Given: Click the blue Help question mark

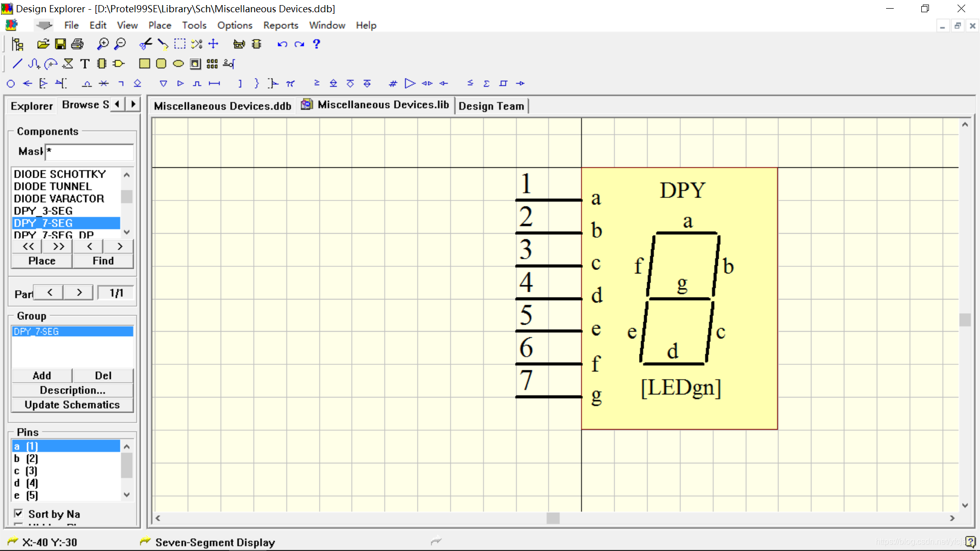Looking at the screenshot, I should (316, 44).
